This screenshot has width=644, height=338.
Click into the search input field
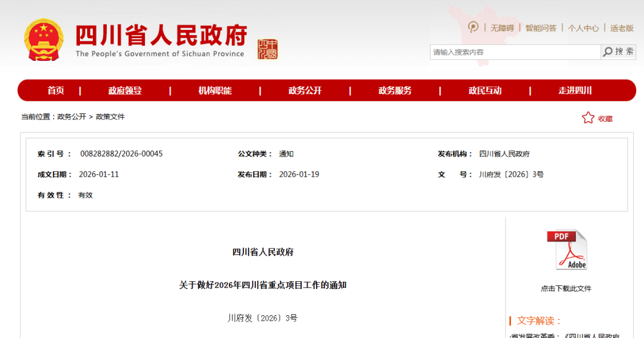(x=514, y=52)
